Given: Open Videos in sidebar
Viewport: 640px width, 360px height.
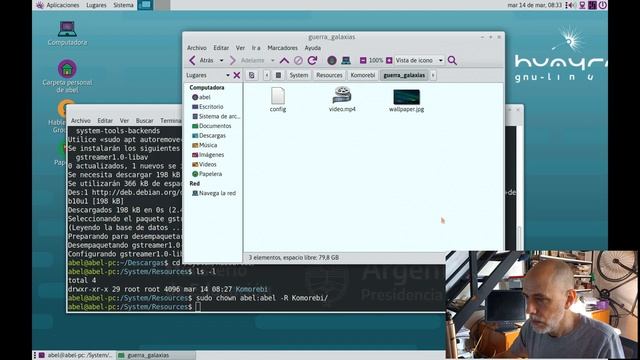Looking at the screenshot, I should click(x=204, y=164).
